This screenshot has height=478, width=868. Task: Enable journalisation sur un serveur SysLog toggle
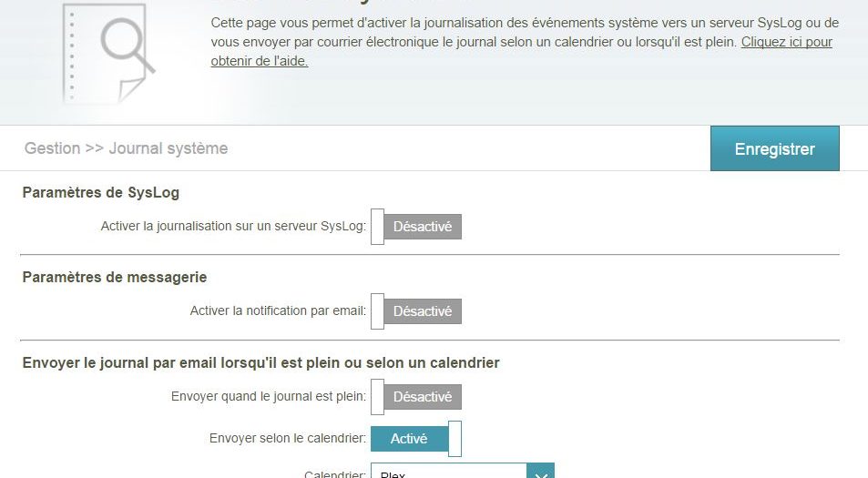tap(416, 227)
